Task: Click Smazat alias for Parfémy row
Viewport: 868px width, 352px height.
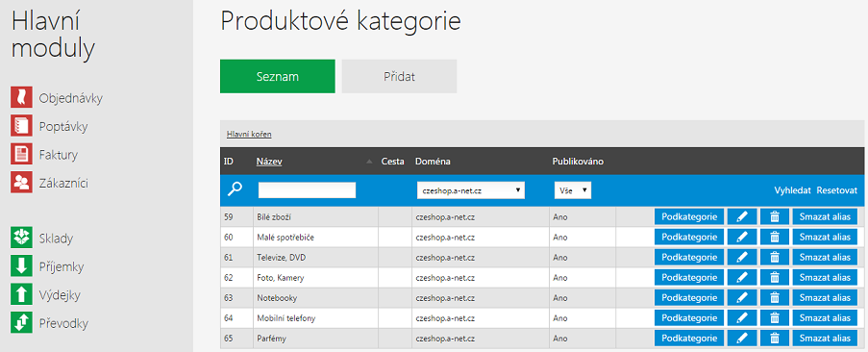Action: [825, 339]
